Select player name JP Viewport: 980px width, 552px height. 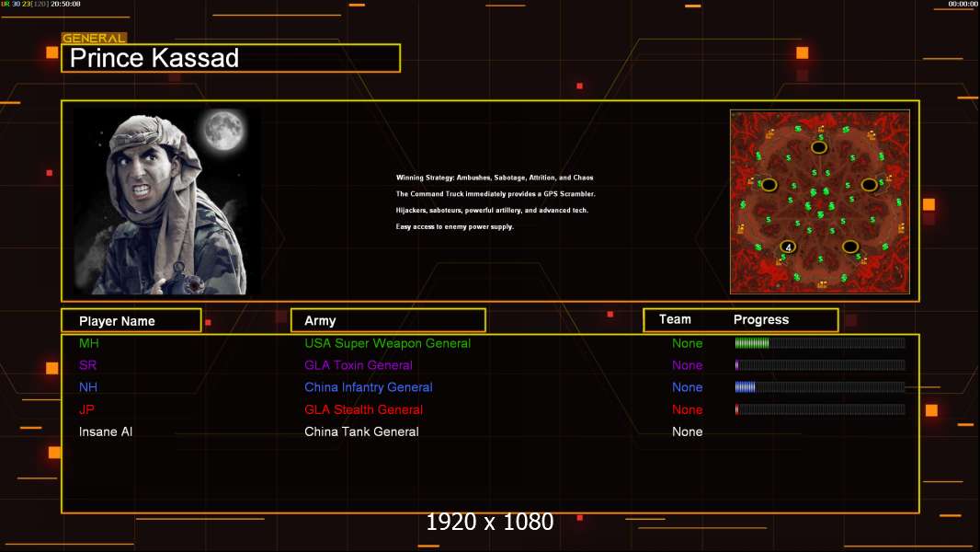click(86, 409)
